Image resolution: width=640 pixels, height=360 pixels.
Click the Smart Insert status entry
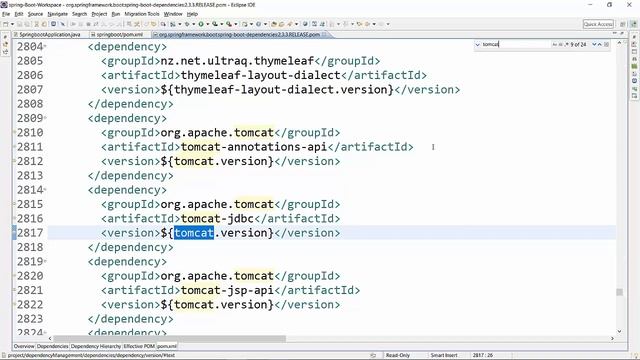[444, 356]
